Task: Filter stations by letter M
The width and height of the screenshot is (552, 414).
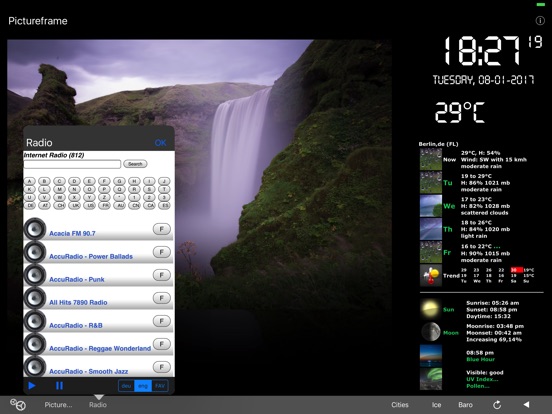Action: [x=59, y=189]
